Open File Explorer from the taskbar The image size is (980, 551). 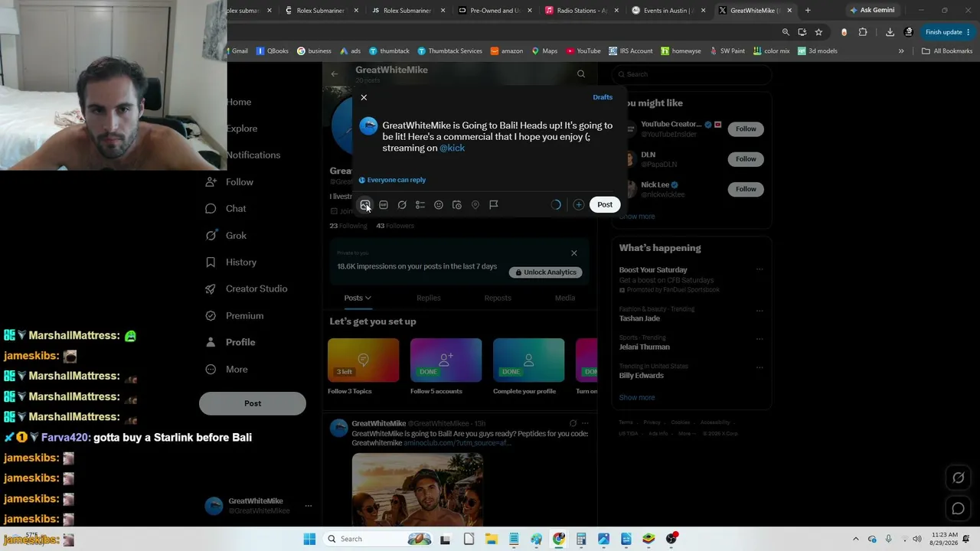[x=492, y=539]
